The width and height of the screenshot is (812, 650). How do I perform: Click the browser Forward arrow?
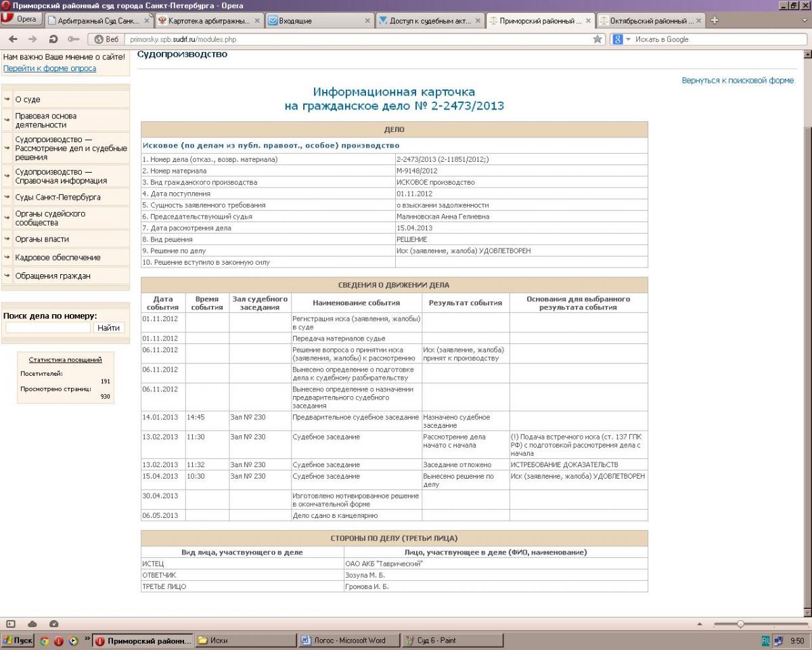tap(33, 39)
